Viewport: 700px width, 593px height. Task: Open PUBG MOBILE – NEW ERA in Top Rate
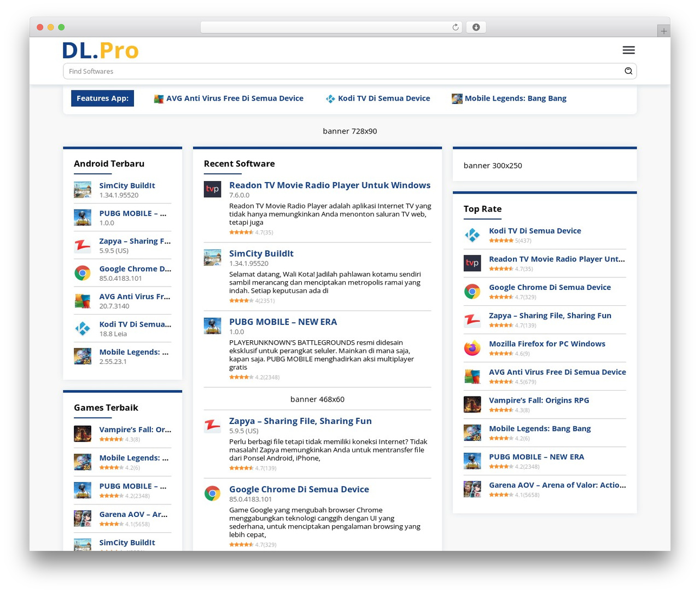[536, 457]
